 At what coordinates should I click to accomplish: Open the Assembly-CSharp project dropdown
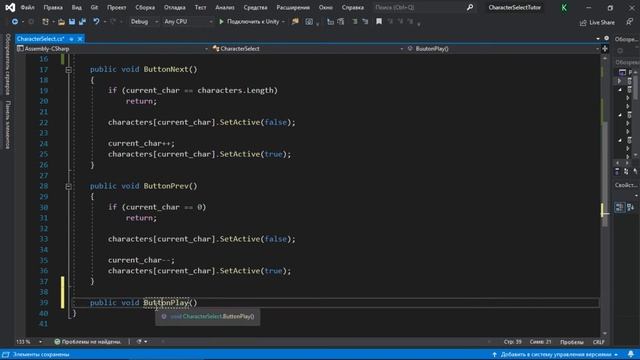[x=112, y=49]
